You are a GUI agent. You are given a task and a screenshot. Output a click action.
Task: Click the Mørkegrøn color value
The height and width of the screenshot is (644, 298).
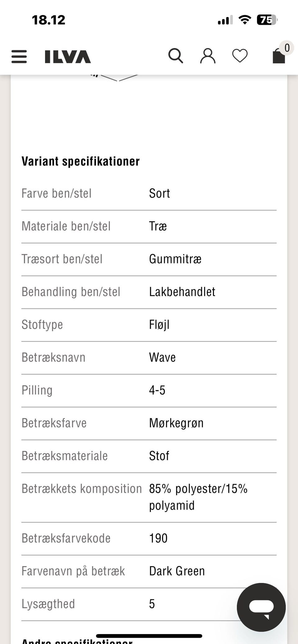176,423
